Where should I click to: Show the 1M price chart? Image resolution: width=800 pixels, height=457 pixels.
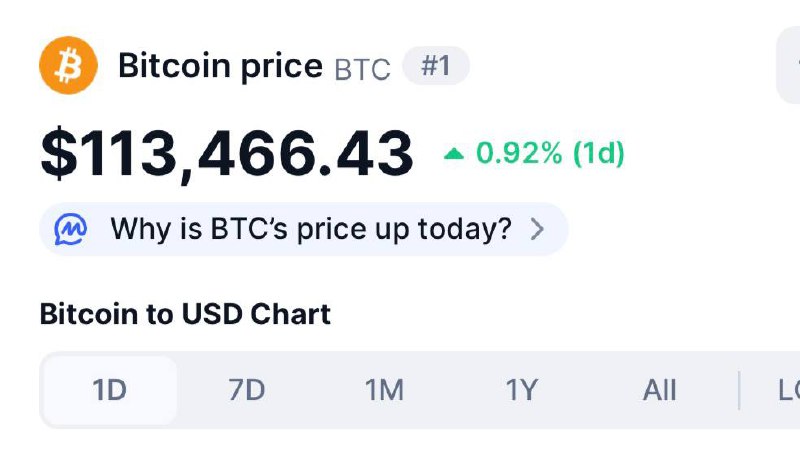point(384,390)
